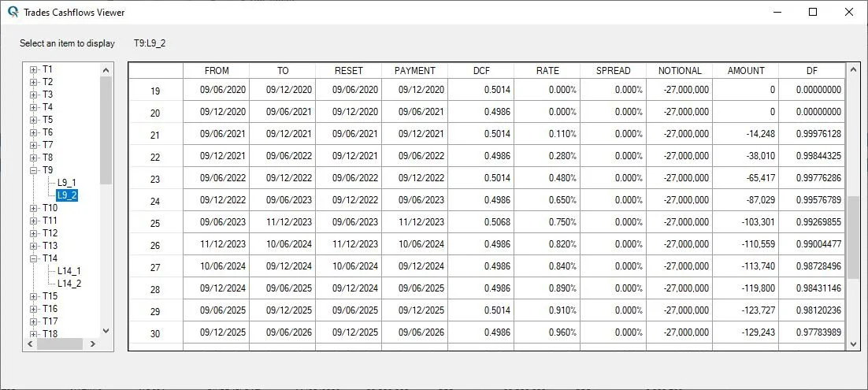The width and height of the screenshot is (868, 390).
Task: Select the L9_2 tree item
Action: point(66,195)
